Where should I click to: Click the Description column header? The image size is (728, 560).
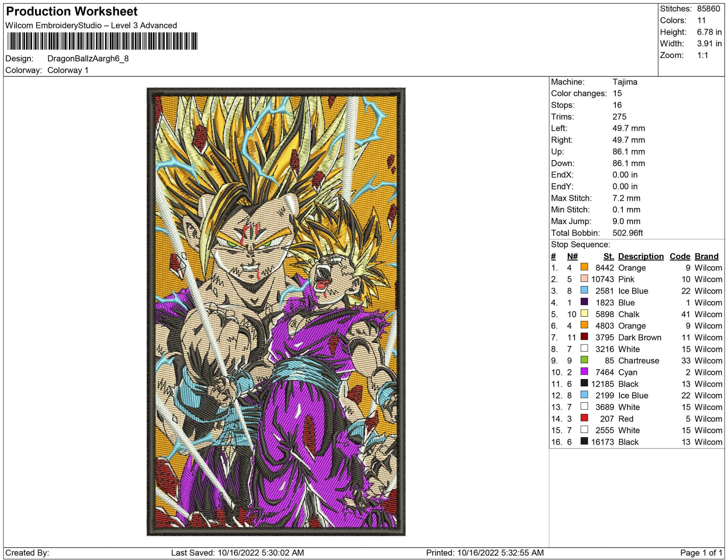tap(640, 256)
